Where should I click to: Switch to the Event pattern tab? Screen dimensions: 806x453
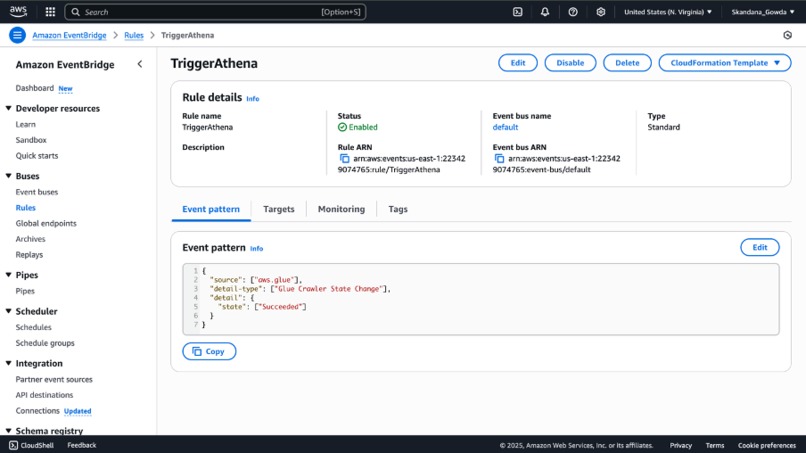(x=211, y=209)
